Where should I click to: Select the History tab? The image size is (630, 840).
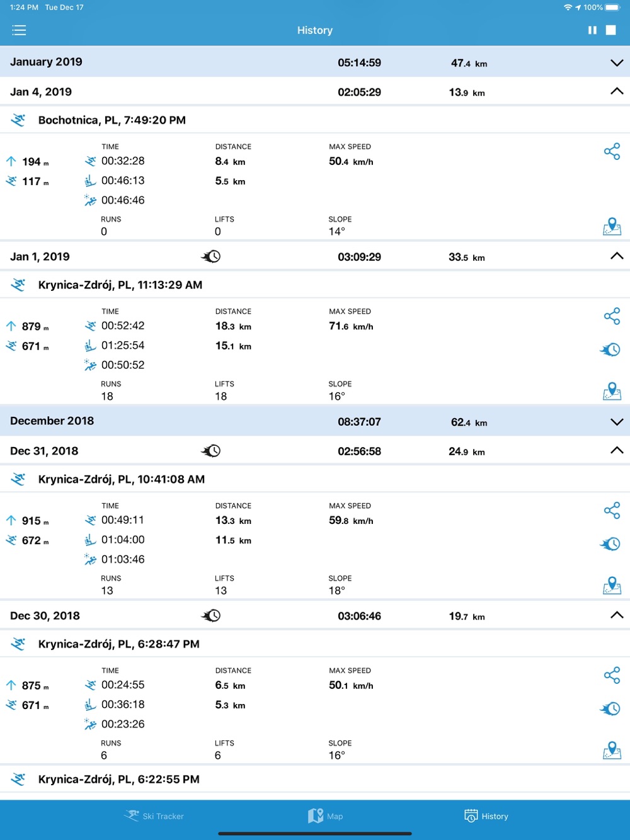tap(486, 816)
